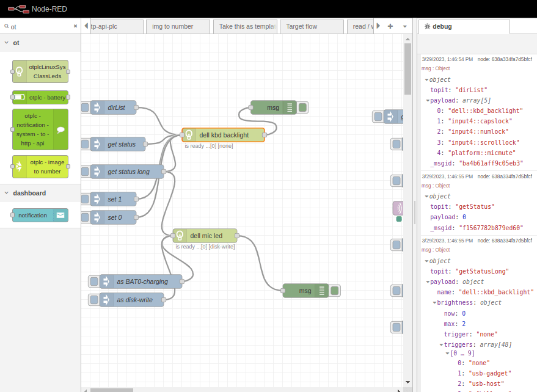This screenshot has width=537, height=392.
Task: Select the otplc - image to number node
Action: 40,167
